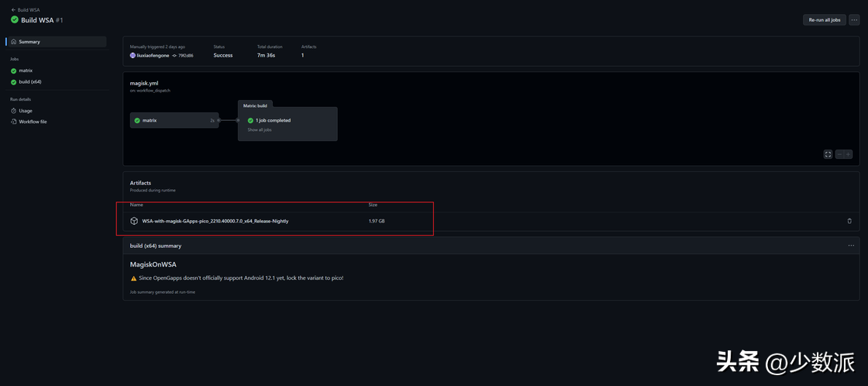Click the Re-run all jobs button
The image size is (868, 386).
[824, 20]
